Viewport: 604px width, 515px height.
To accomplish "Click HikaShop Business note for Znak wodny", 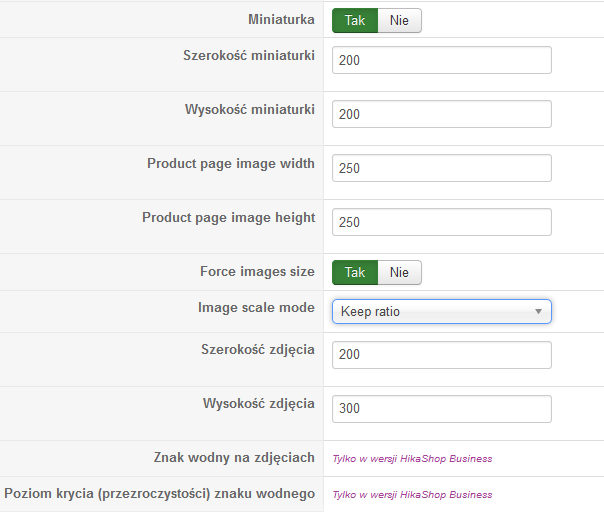I will tap(412, 459).
